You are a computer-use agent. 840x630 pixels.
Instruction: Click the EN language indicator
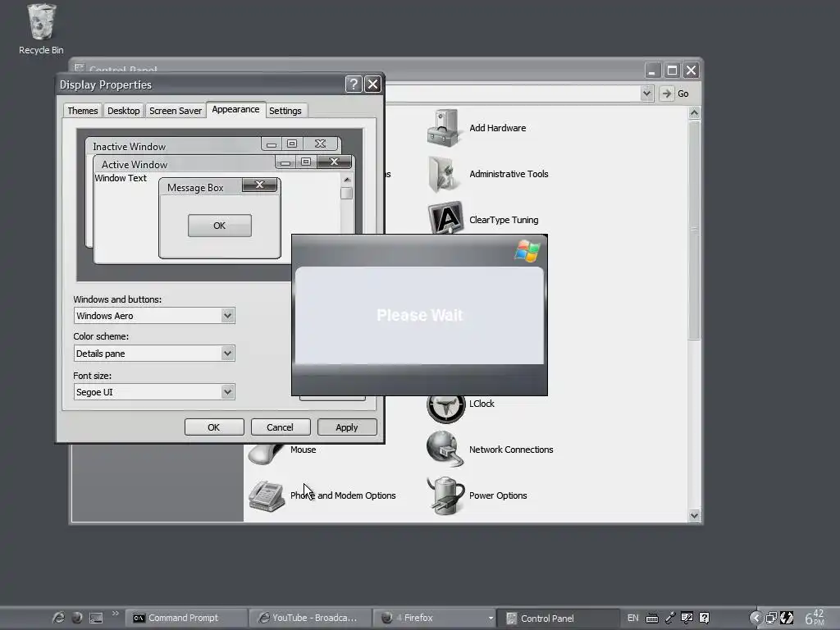tap(632, 618)
